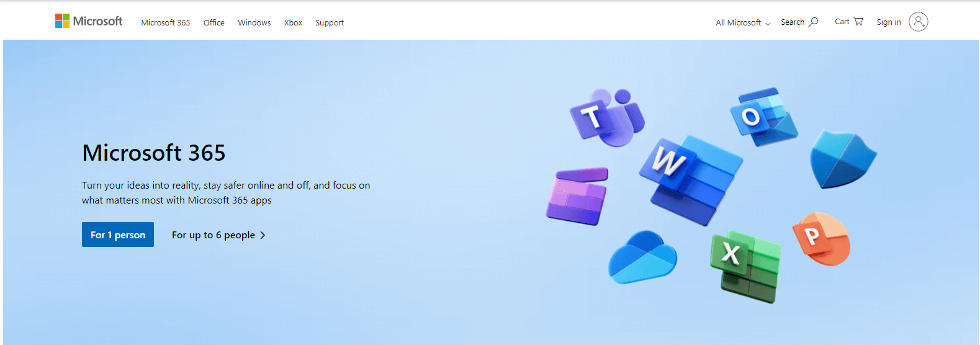Click the Sign in link
The image size is (980, 345).
point(889,22)
